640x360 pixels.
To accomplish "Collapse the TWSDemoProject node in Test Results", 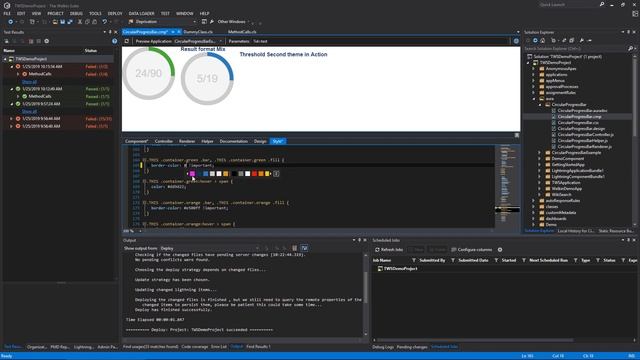I will tap(5, 59).
